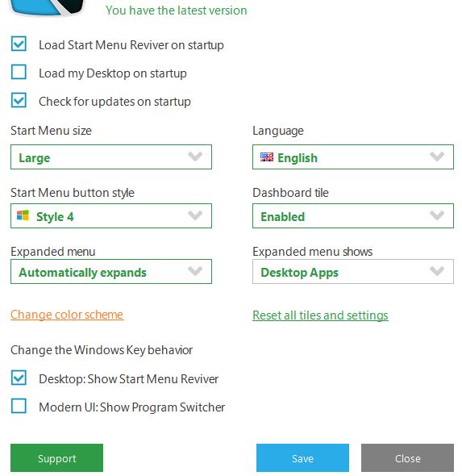The height and width of the screenshot is (476, 462).
Task: Open the Expanded menu shows dropdown
Action: [353, 272]
